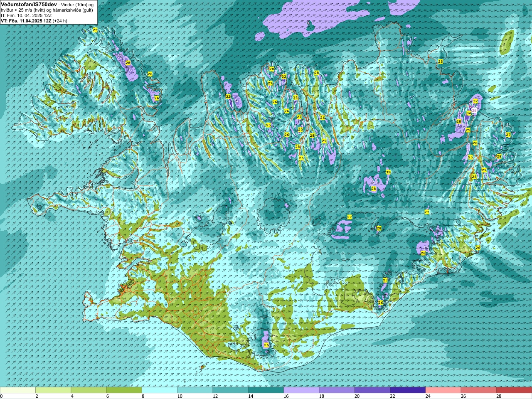Image resolution: width=532 pixels, height=399 pixels.
Task: Click the '26' gust label on Mýrdalsjökull glacier
Action: (x=266, y=345)
